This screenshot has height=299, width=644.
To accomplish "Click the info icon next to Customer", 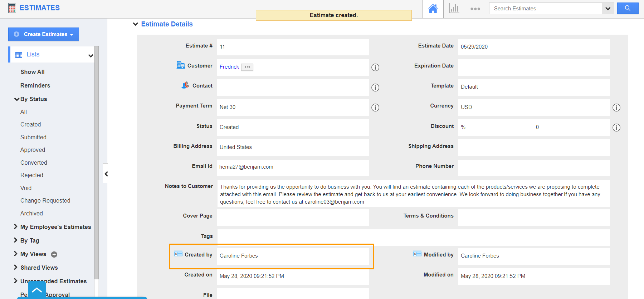I will pos(375,67).
